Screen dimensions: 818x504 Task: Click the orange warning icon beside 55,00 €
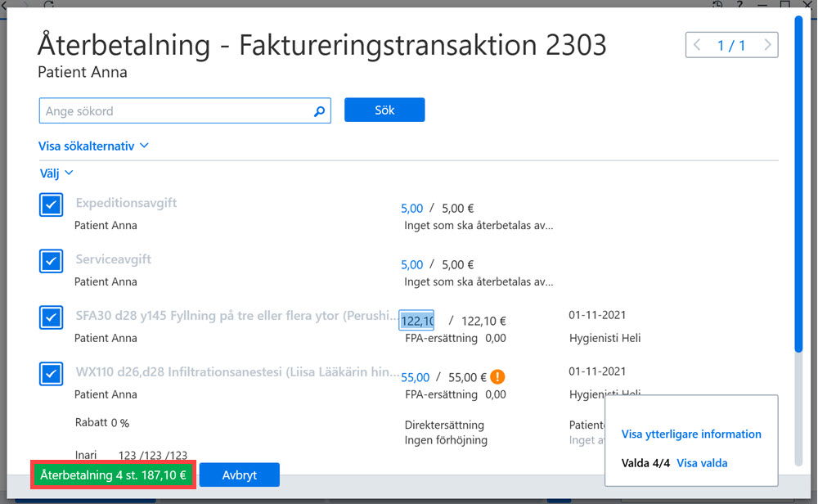tap(497, 376)
